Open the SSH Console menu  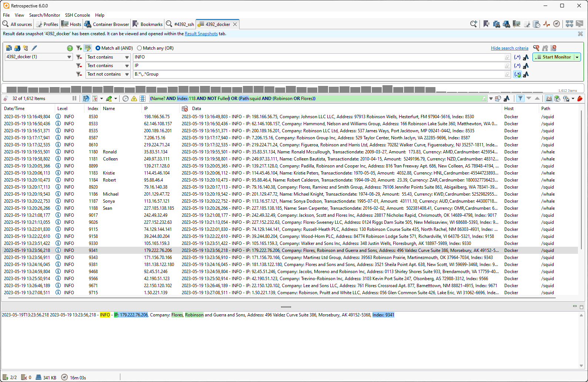coord(77,15)
